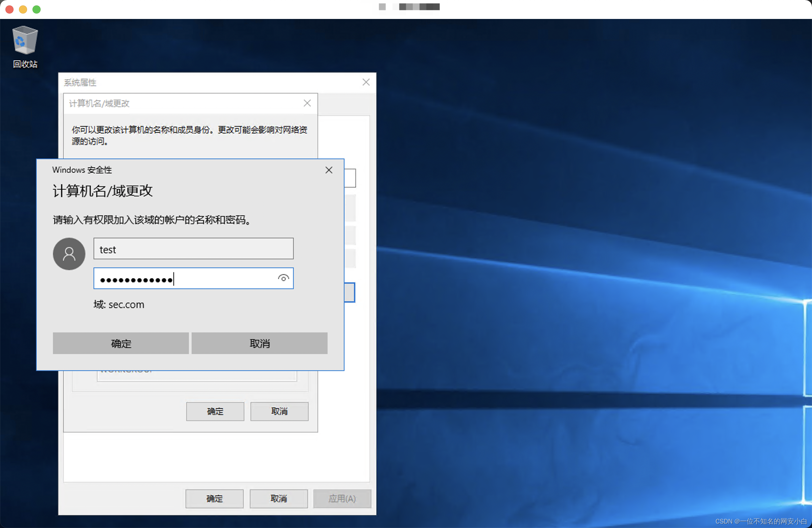The width and height of the screenshot is (812, 528).
Task: Click 应用(A) in 系统属性 window
Action: (x=342, y=499)
